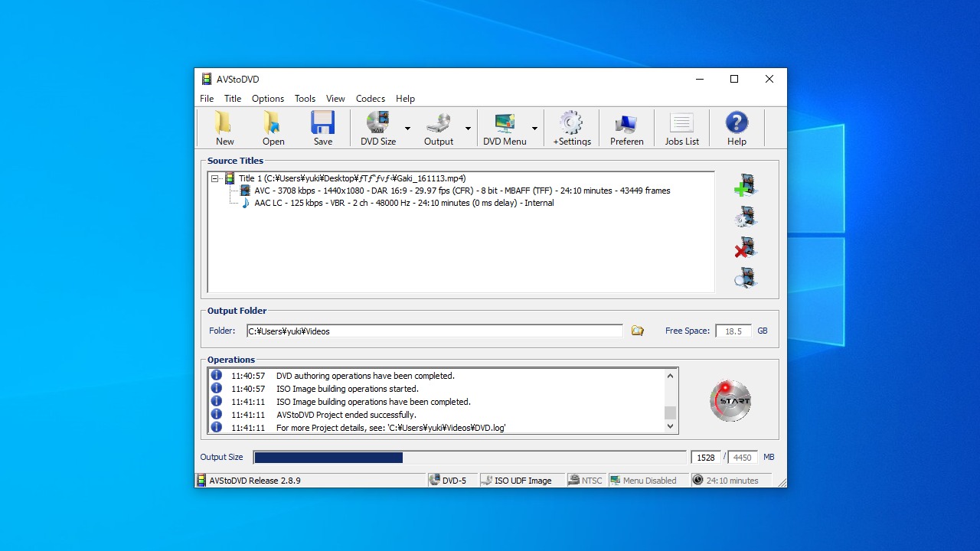
Task: Expand the DVD Menu dropdown arrow
Action: 534,129
